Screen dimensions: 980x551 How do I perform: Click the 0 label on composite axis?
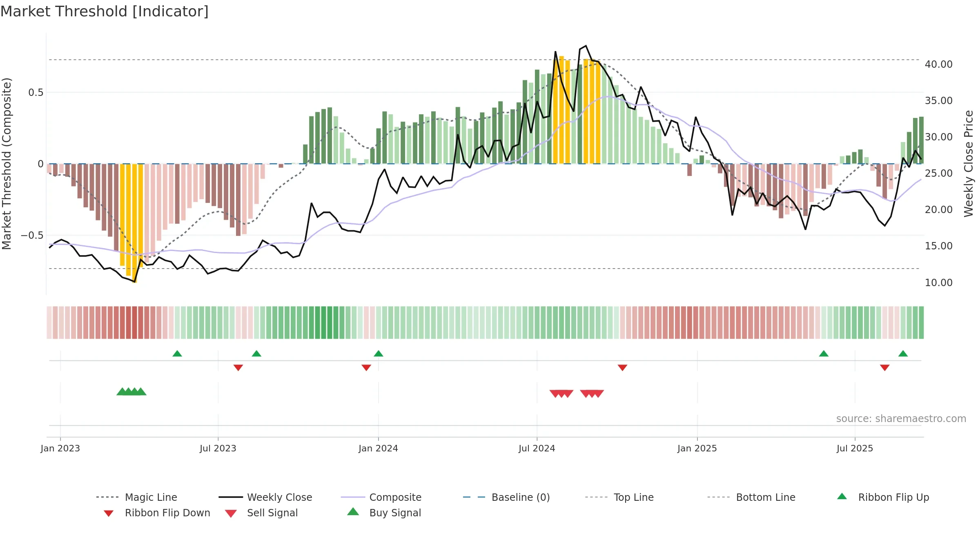click(40, 164)
